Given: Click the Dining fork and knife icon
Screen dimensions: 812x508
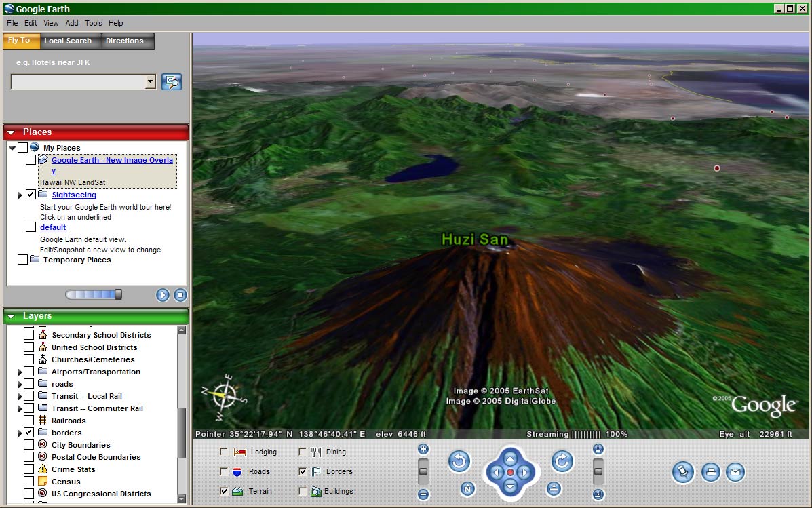Looking at the screenshot, I should pos(316,452).
